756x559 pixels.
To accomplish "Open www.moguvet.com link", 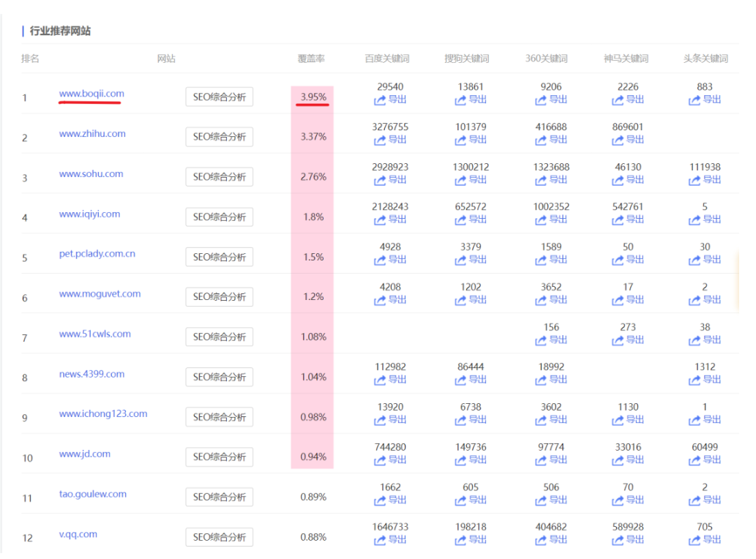I will [x=100, y=293].
